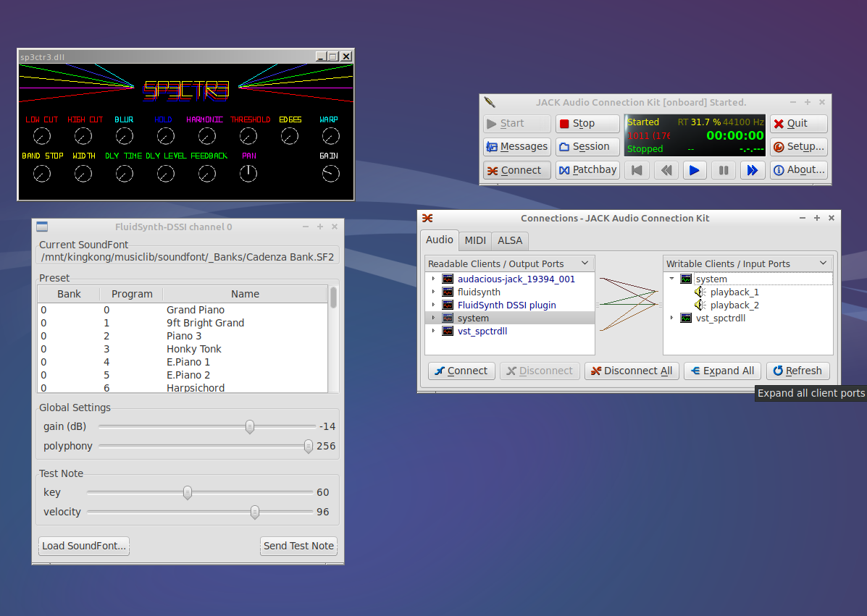This screenshot has height=616, width=867.
Task: Click the EDGES knob
Action: [289, 136]
